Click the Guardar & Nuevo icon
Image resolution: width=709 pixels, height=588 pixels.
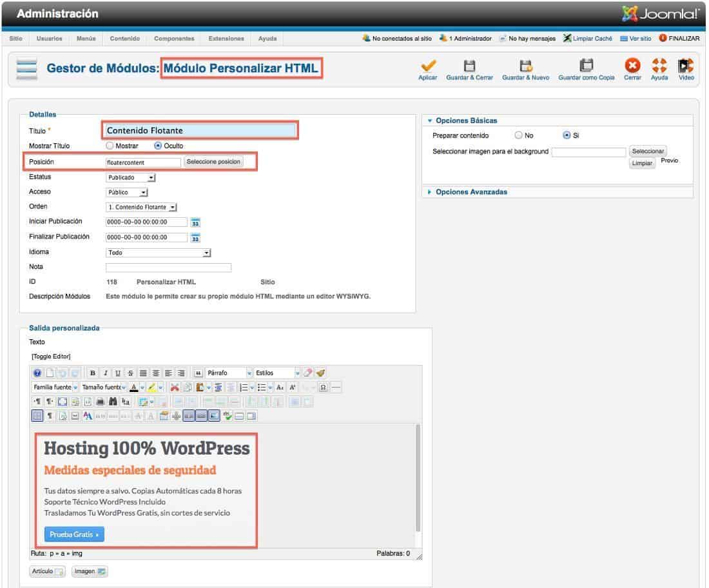(x=525, y=66)
